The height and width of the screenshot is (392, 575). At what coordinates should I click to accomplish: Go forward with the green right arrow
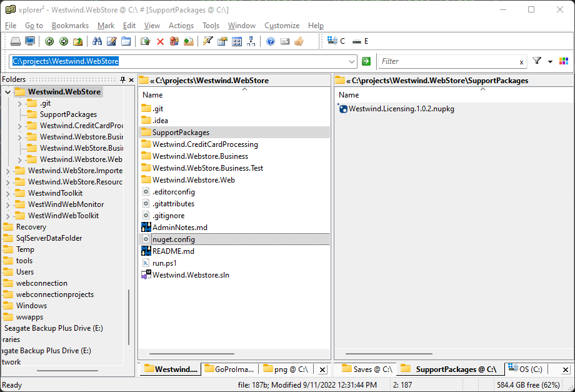tap(64, 41)
